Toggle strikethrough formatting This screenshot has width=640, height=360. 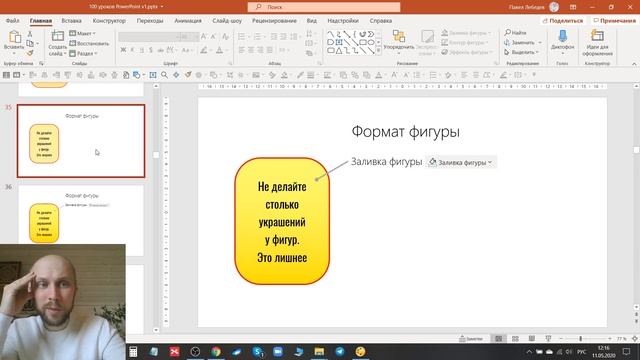(160, 50)
